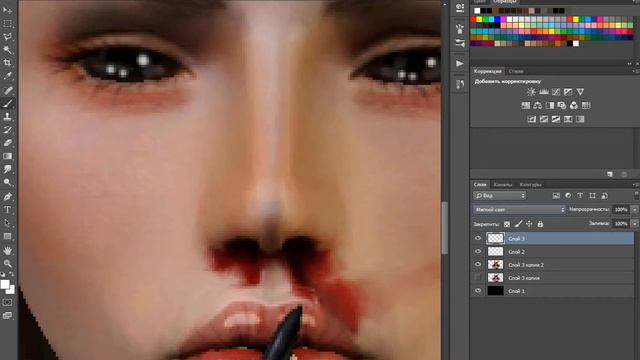Select the Crop tool

pos(7,63)
